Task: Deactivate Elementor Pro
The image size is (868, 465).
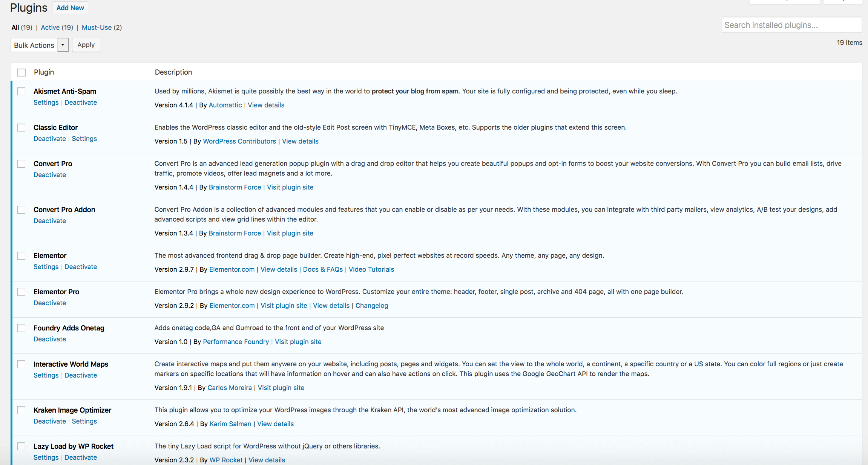Action: point(50,303)
